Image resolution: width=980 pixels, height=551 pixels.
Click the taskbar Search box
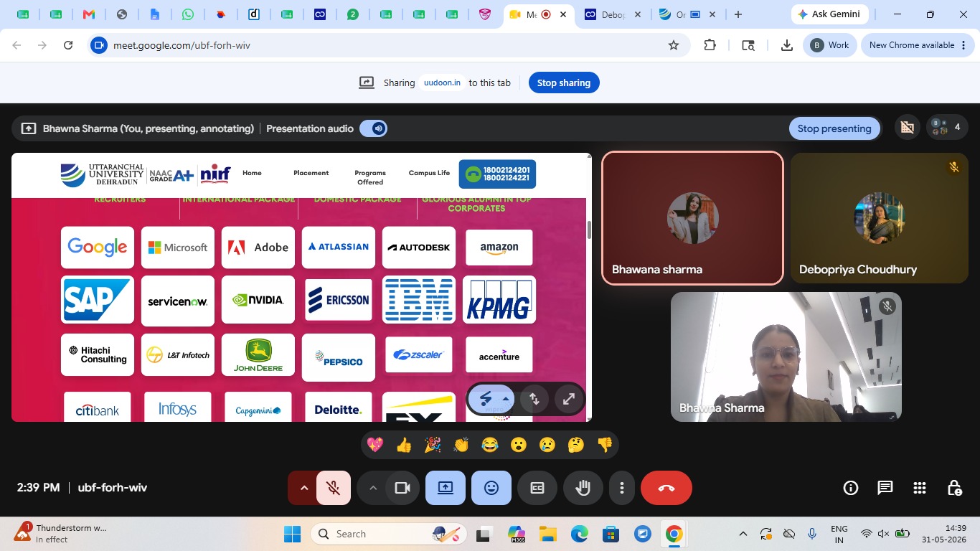388,534
